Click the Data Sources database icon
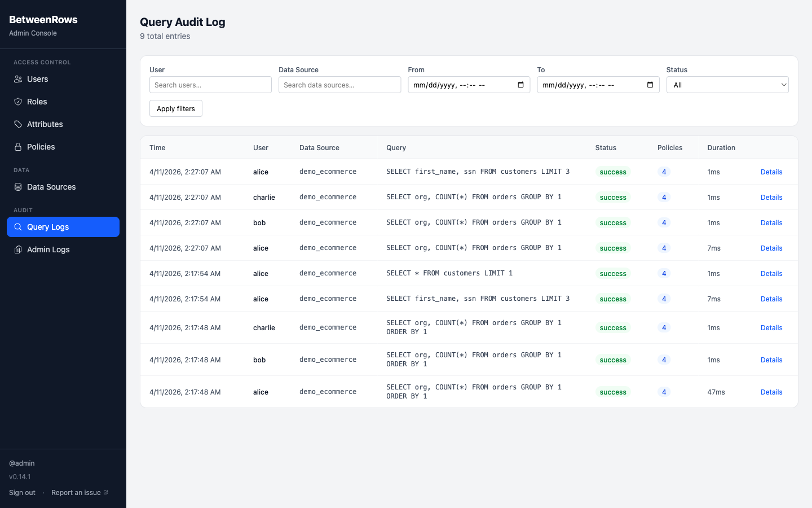 click(x=18, y=187)
